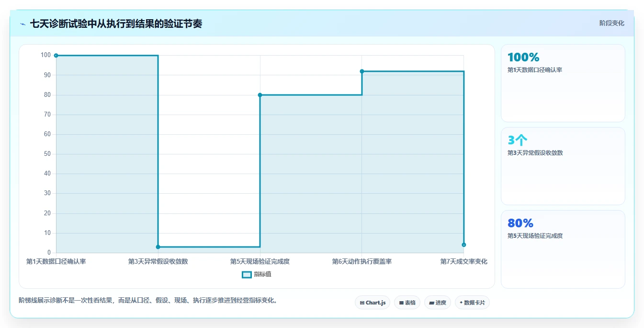Viewport: 644px width, 328px height.
Task: Click the 进度 chip's small icon
Action: 431,303
